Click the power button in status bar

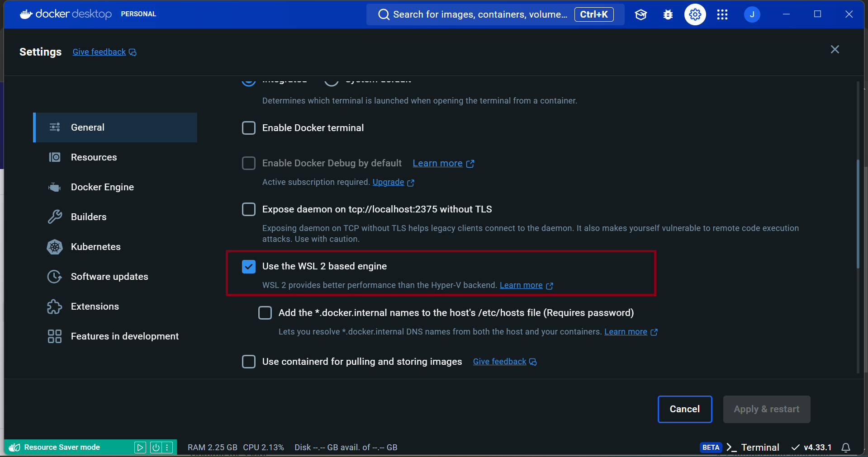[x=156, y=448]
